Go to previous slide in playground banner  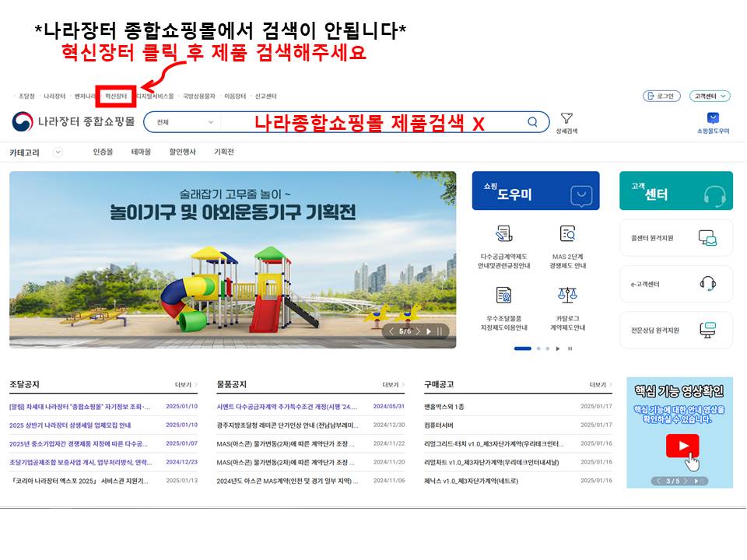click(x=391, y=331)
